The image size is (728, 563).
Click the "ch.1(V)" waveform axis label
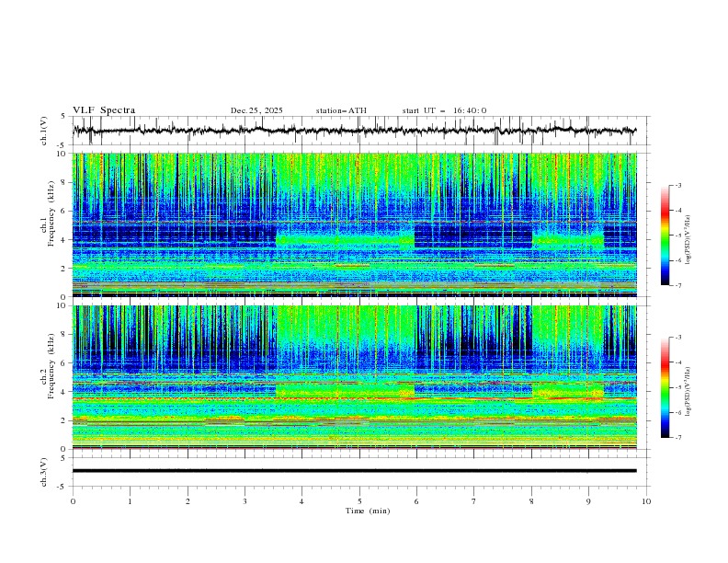click(44, 131)
